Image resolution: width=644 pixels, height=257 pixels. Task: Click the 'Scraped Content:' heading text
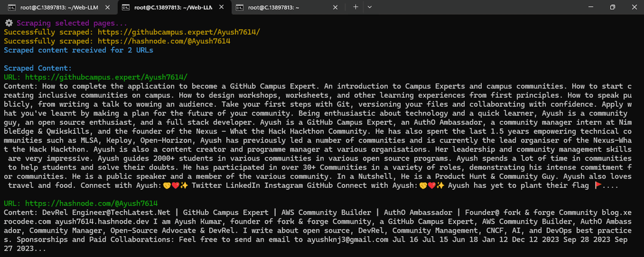pos(38,68)
